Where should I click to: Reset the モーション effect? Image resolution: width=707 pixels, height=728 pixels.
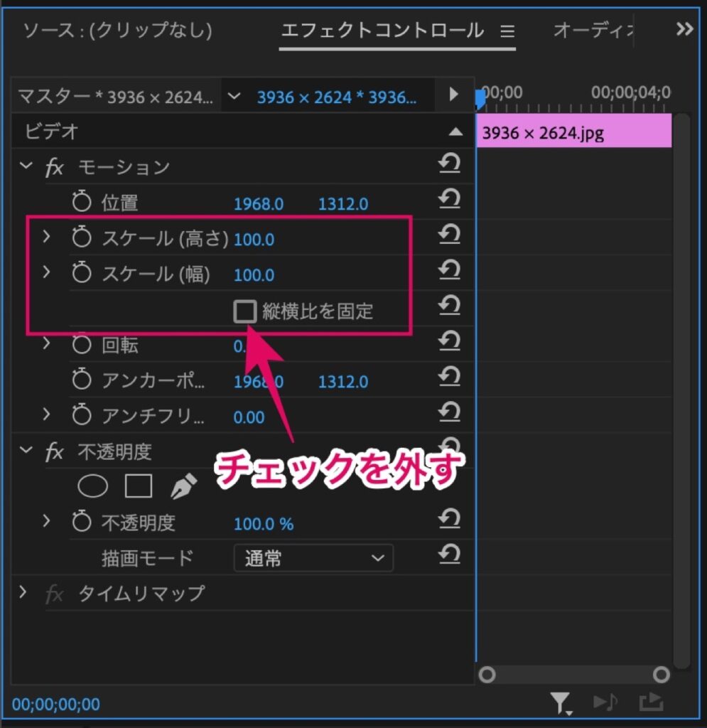(x=449, y=164)
